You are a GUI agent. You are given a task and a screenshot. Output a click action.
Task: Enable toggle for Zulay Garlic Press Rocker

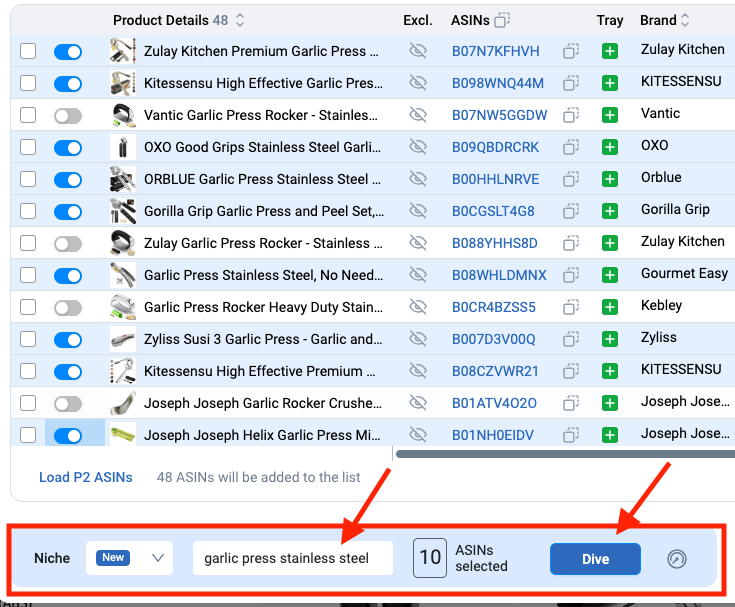(68, 244)
